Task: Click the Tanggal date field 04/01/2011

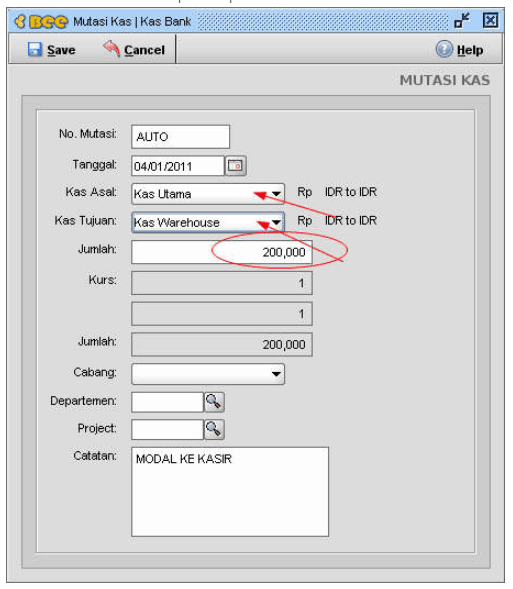Action: (178, 166)
